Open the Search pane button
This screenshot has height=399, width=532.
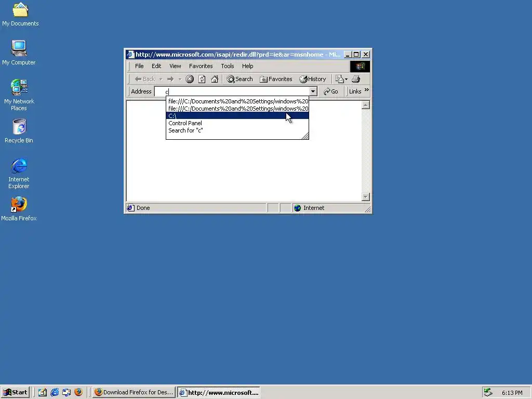pyautogui.click(x=240, y=79)
